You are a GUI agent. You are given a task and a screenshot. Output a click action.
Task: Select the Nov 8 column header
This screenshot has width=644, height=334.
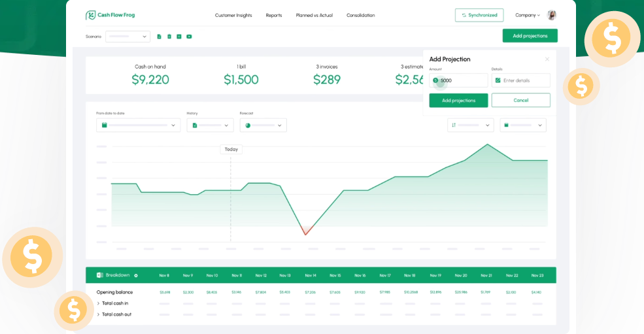pyautogui.click(x=164, y=276)
